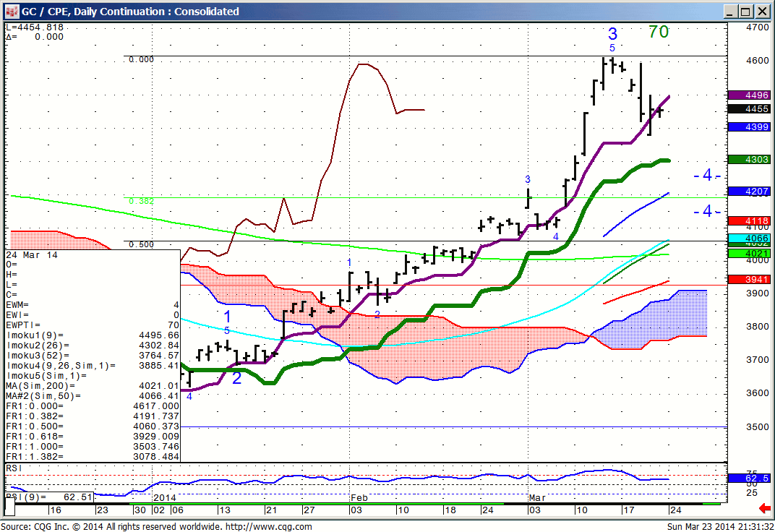Click the 'Imoku4(9,26,Sim,1)=' row
775x532 pixels.
pos(93,366)
